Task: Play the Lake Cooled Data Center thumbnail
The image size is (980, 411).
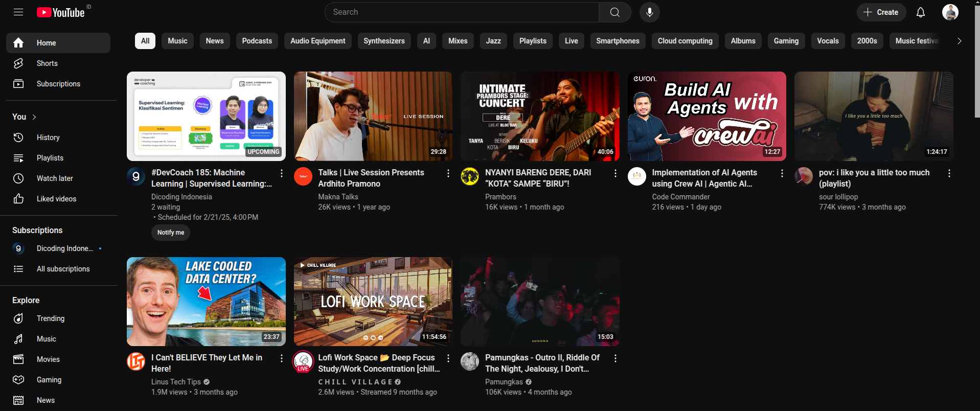Action: (206, 302)
